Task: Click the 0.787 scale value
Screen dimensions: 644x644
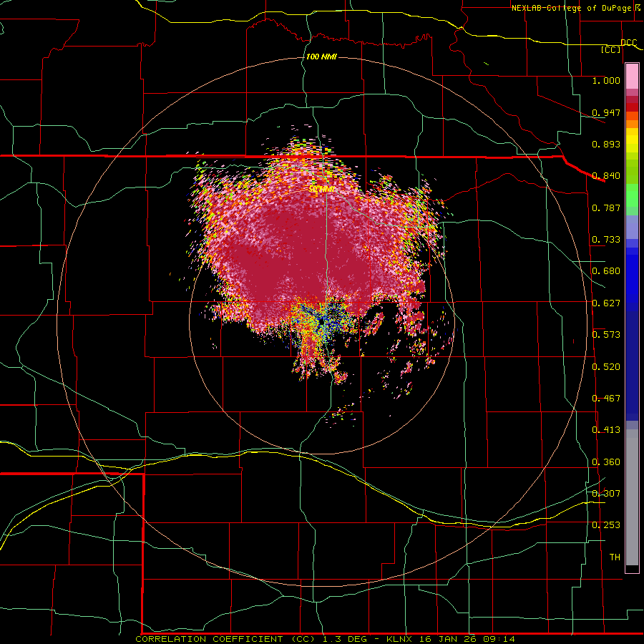Action: [606, 208]
